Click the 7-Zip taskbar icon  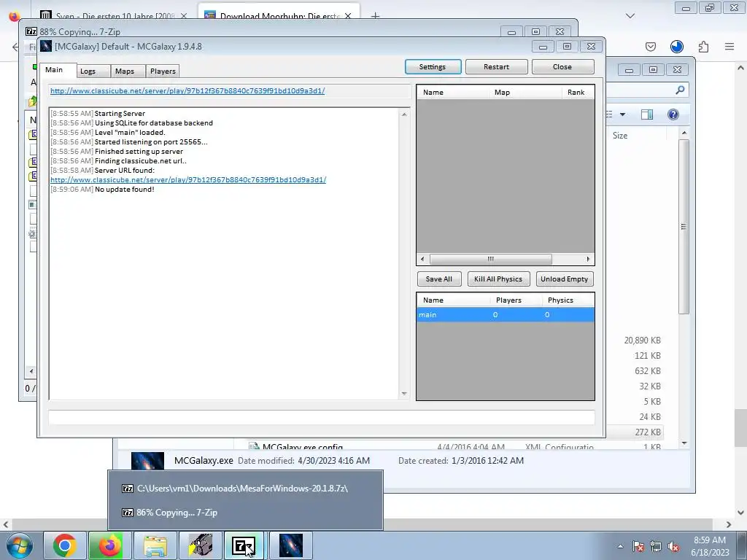pyautogui.click(x=244, y=545)
